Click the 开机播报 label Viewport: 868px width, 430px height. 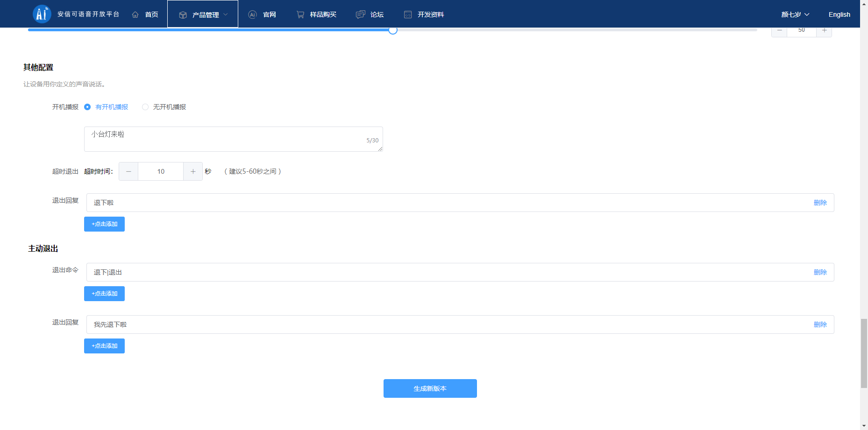pyautogui.click(x=65, y=107)
